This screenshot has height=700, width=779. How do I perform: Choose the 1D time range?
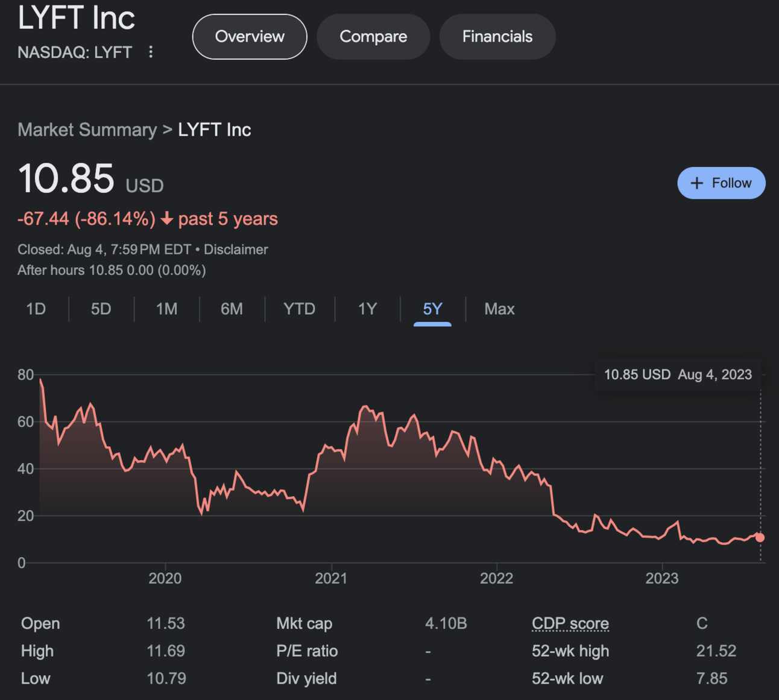tap(36, 309)
